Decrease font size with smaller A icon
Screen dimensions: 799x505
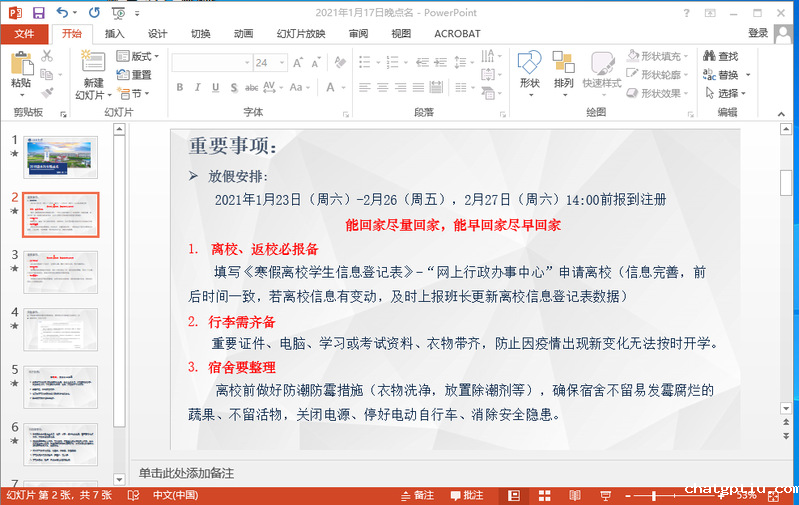(316, 63)
